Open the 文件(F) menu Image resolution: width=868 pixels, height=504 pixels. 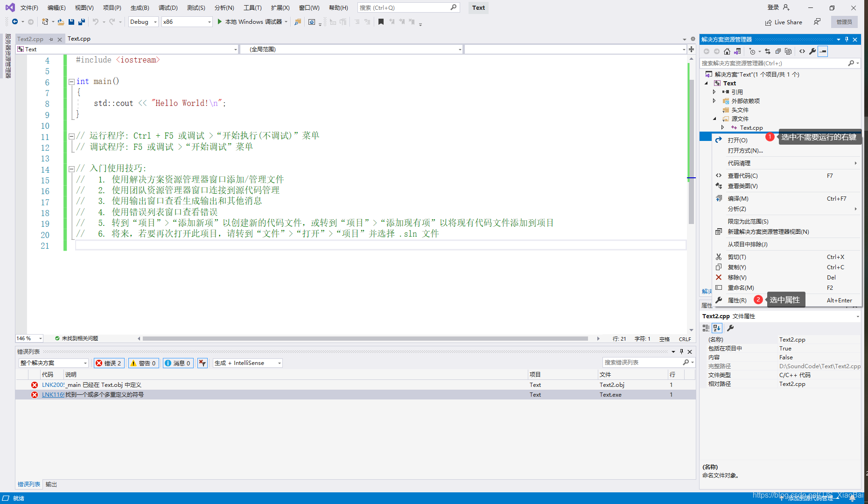coord(29,7)
